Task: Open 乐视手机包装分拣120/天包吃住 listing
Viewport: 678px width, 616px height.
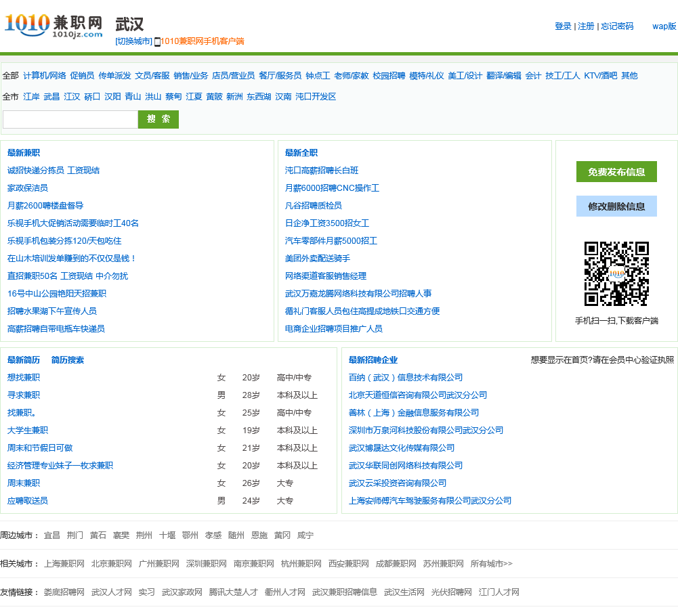Action: pos(64,241)
